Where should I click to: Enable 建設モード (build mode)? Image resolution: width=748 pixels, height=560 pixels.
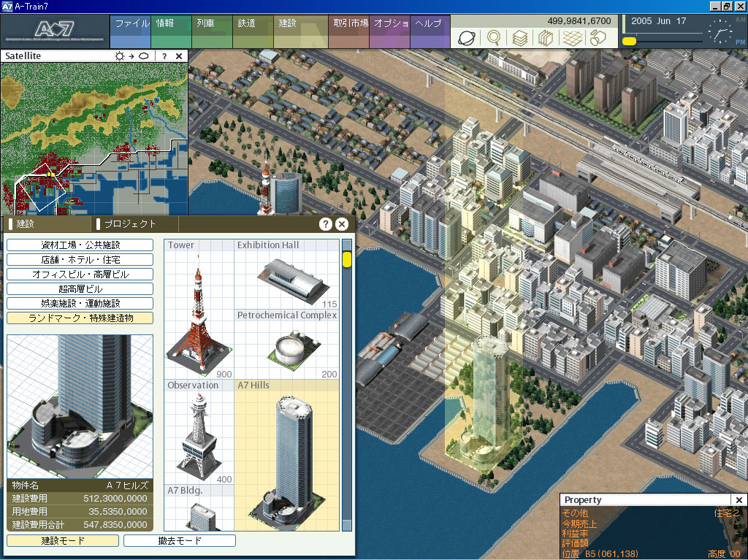pyautogui.click(x=62, y=541)
